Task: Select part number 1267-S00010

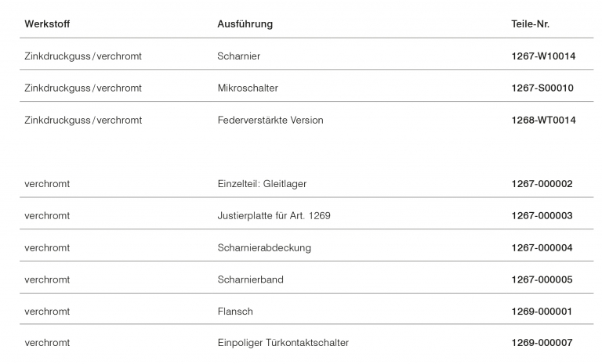Action: coord(542,88)
